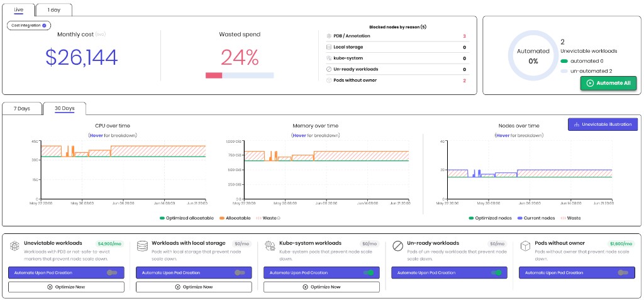The width and height of the screenshot is (644, 300).
Task: Click the Automate All button
Action: [608, 83]
